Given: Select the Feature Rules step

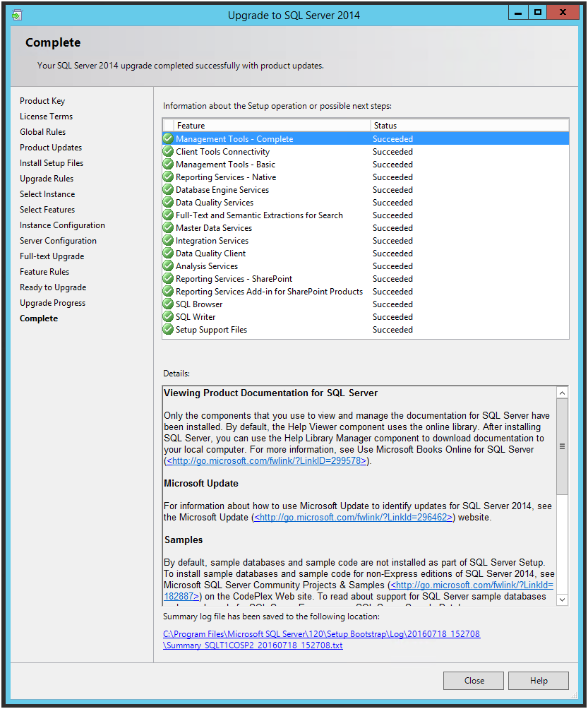Looking at the screenshot, I should (44, 272).
